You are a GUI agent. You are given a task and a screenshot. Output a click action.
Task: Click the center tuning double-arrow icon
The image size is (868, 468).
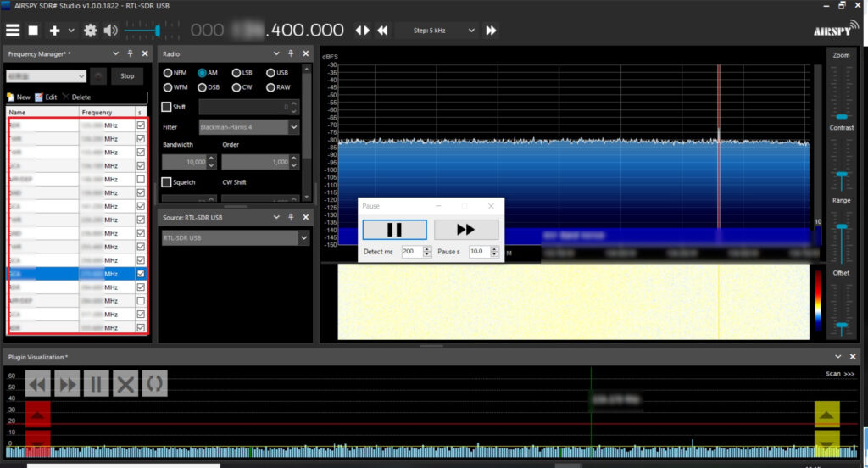tap(363, 31)
